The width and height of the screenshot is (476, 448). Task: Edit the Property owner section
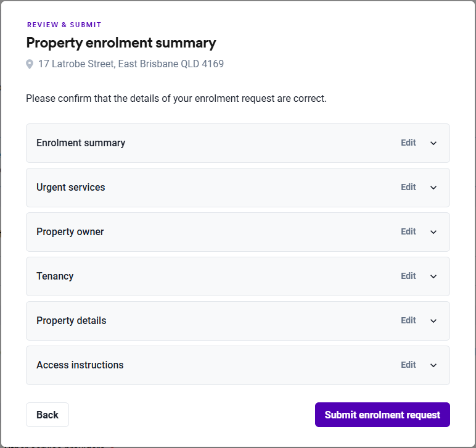tap(408, 231)
